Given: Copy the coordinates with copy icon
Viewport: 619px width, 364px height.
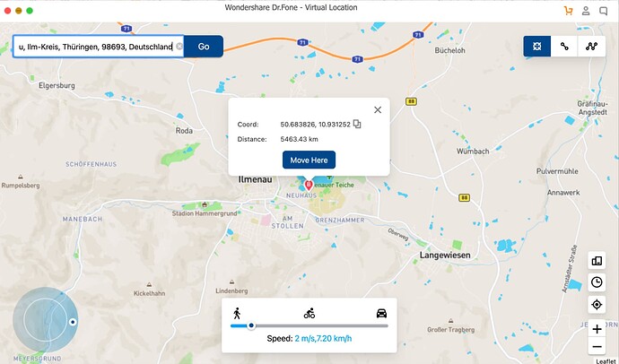Looking at the screenshot, I should [x=357, y=125].
